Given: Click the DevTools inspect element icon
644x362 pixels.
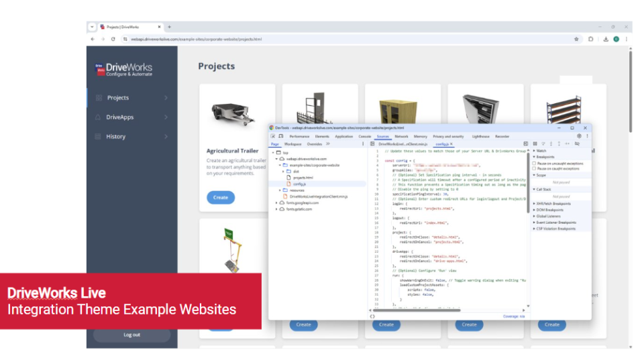Looking at the screenshot, I should pyautogui.click(x=272, y=136).
